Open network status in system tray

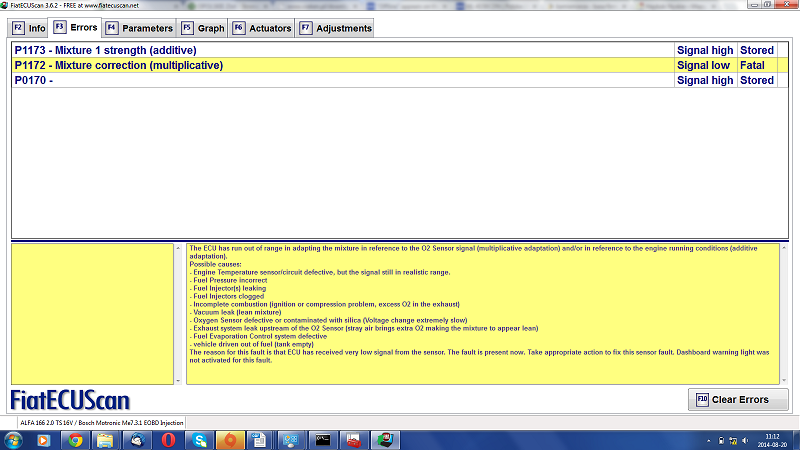point(733,441)
